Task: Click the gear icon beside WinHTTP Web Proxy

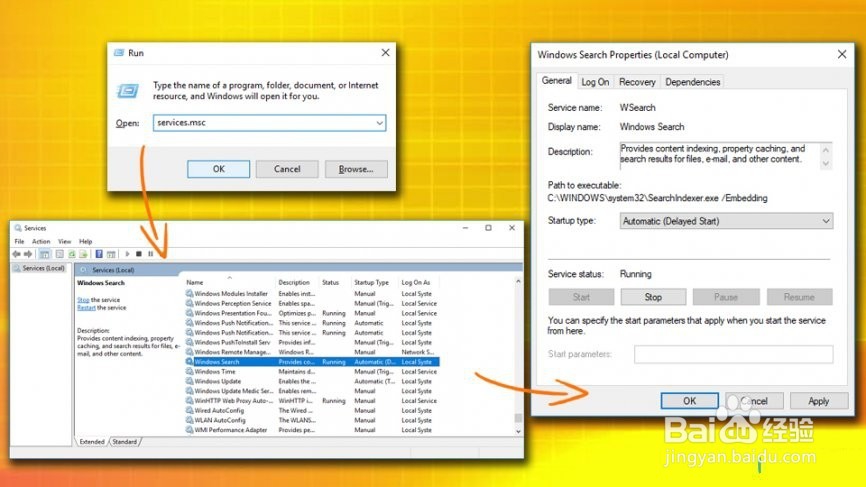Action: point(189,401)
